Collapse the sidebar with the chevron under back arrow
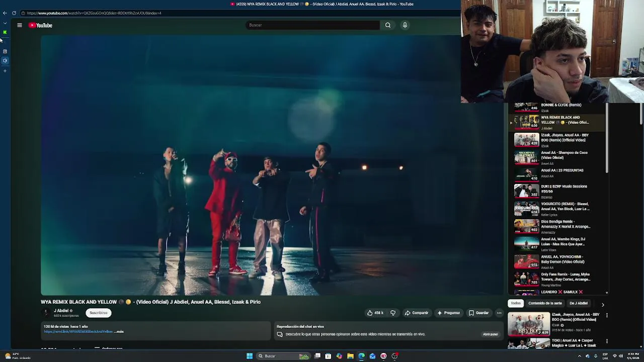Screen dimensions: 644x362 tap(5, 23)
